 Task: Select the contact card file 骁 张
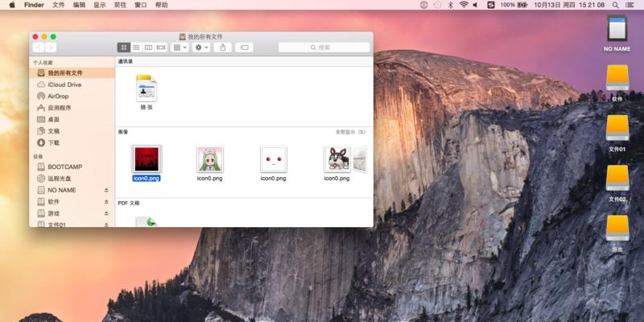coord(147,92)
